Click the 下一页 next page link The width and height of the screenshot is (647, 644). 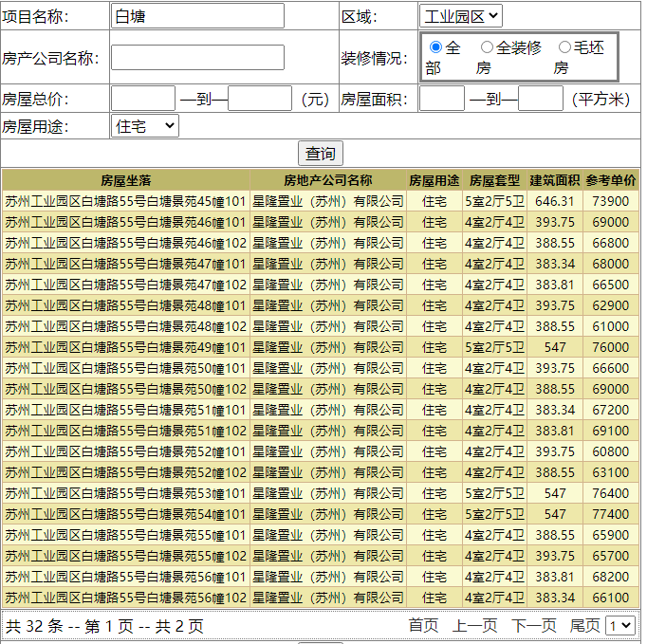coord(534,625)
